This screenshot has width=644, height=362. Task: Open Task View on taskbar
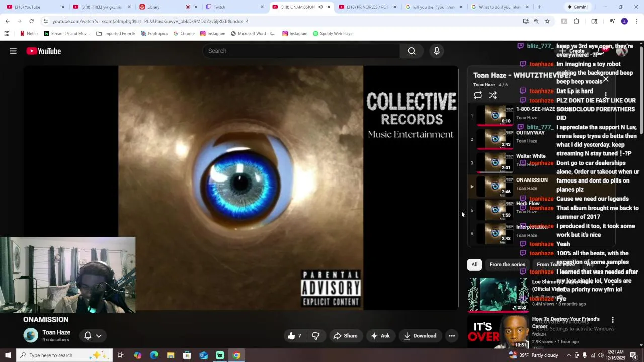coord(121,355)
